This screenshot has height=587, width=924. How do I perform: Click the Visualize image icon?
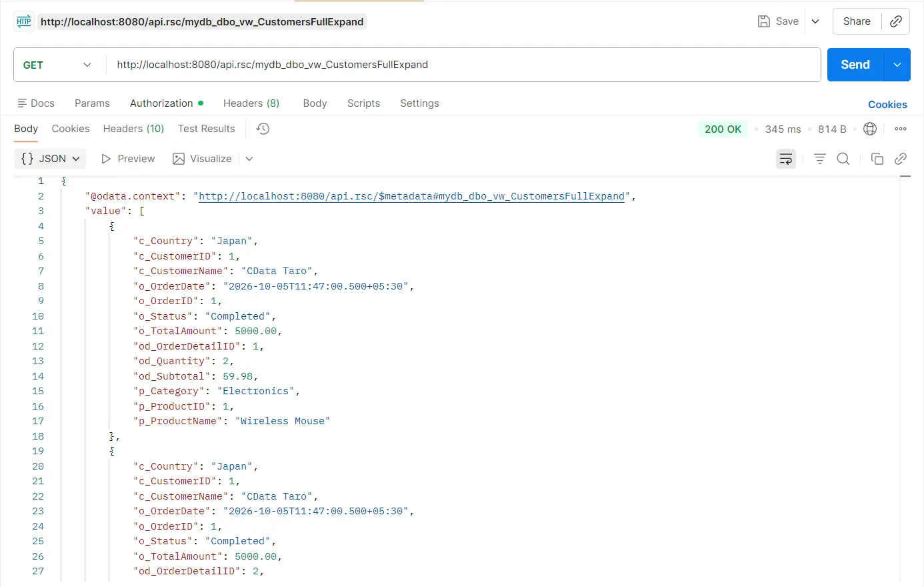[179, 159]
